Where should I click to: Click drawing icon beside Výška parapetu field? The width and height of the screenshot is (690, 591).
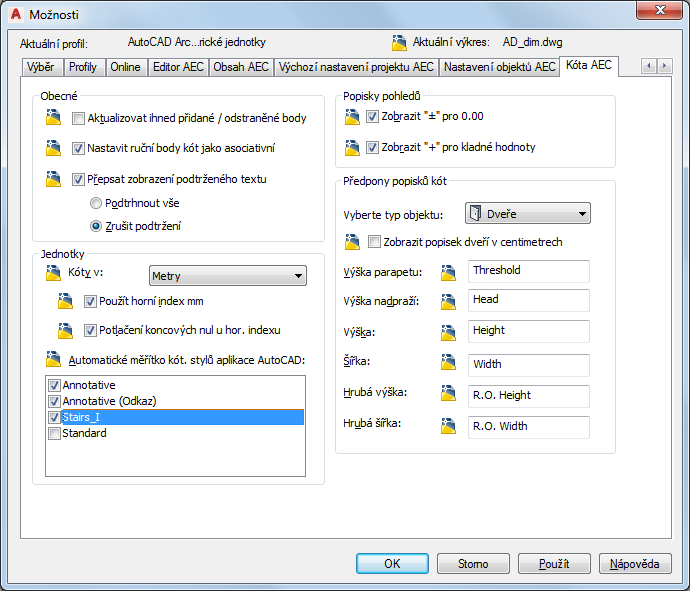coord(448,272)
